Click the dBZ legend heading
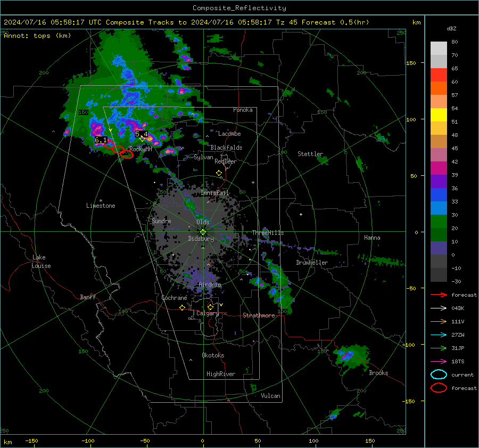This screenshot has height=448, width=479. pyautogui.click(x=451, y=28)
